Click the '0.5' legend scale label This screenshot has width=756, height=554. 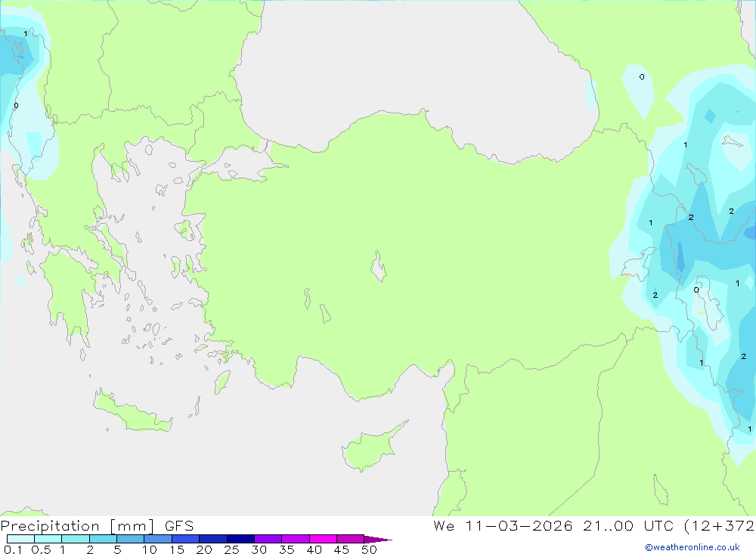[41, 549]
